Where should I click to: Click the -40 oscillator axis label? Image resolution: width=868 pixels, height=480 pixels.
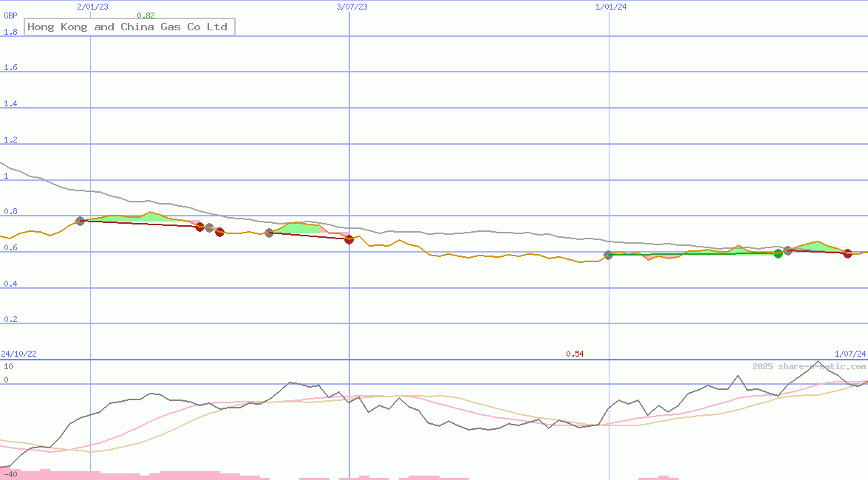[x=10, y=474]
